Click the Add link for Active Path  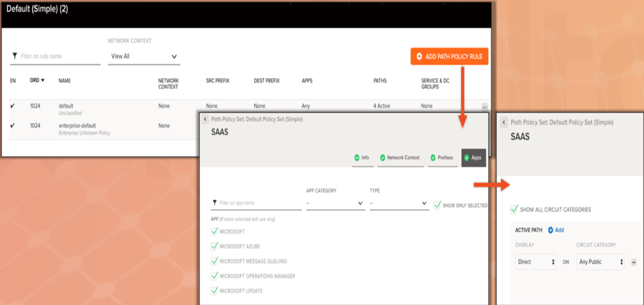[559, 230]
